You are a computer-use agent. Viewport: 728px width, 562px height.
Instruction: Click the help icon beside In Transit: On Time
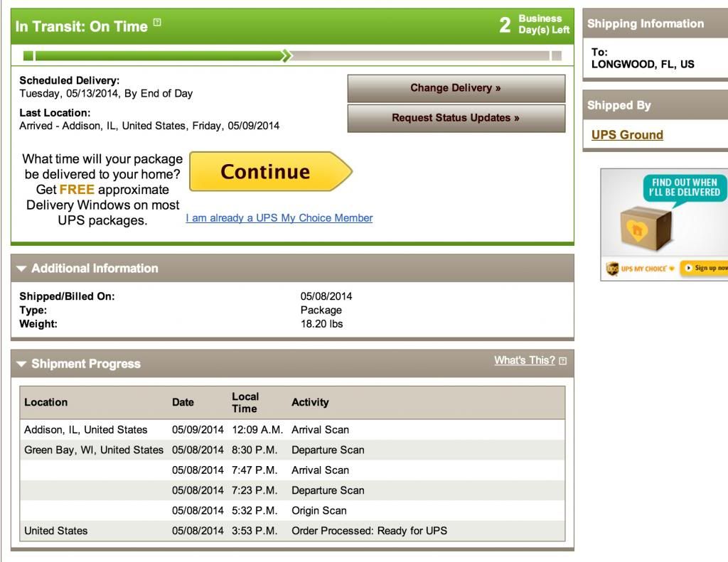157,22
